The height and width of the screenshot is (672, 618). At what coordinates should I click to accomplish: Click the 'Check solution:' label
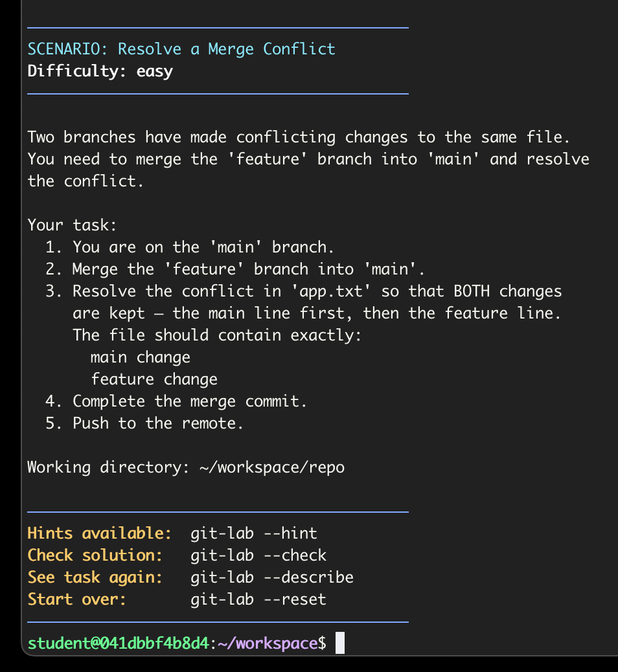click(x=95, y=555)
